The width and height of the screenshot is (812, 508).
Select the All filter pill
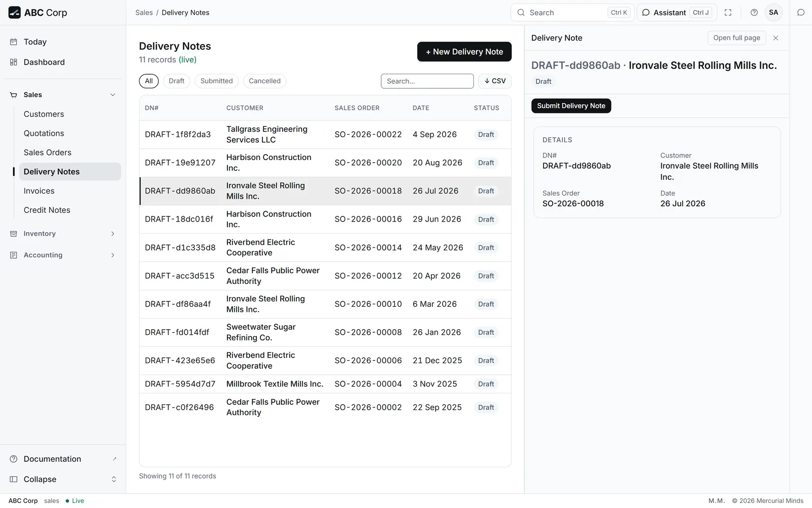149,81
